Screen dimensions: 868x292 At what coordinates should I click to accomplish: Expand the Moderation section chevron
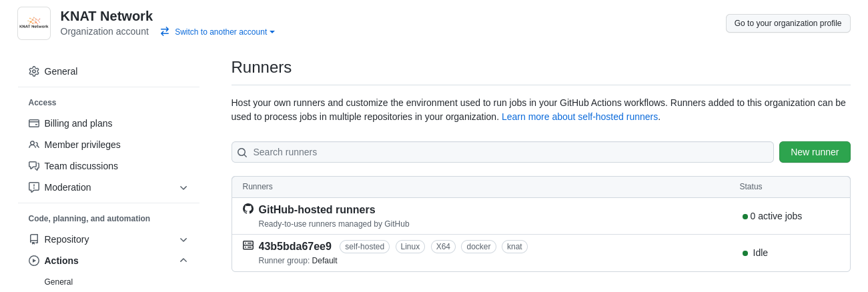(183, 187)
